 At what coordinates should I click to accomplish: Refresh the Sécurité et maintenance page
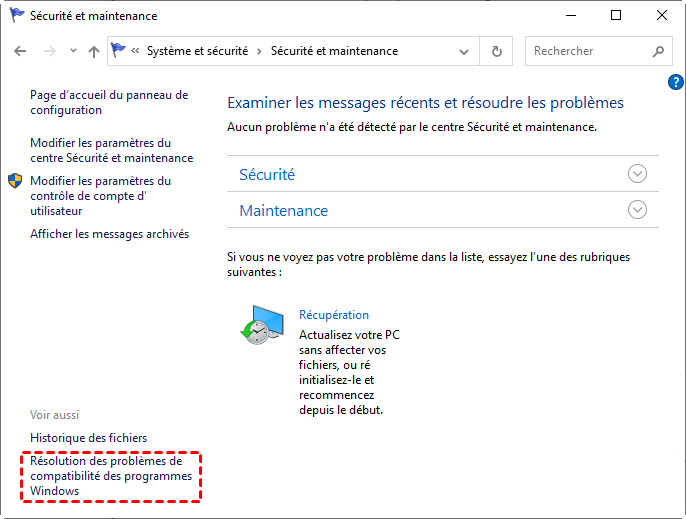click(x=497, y=51)
